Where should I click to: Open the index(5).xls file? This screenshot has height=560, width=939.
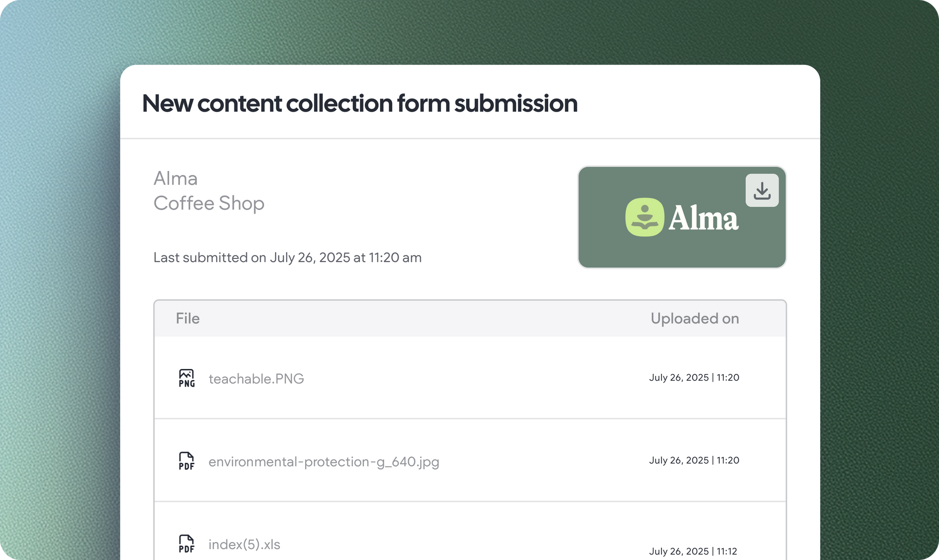coord(245,544)
